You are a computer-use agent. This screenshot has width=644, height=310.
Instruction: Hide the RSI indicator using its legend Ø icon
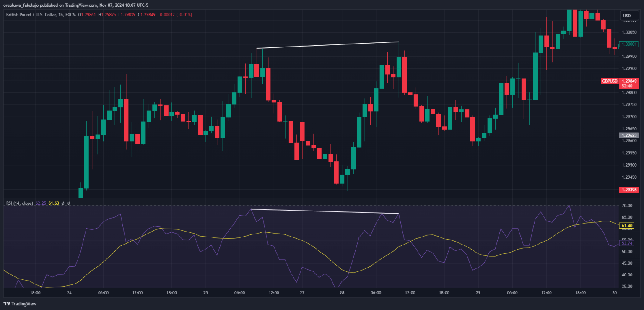(63, 203)
